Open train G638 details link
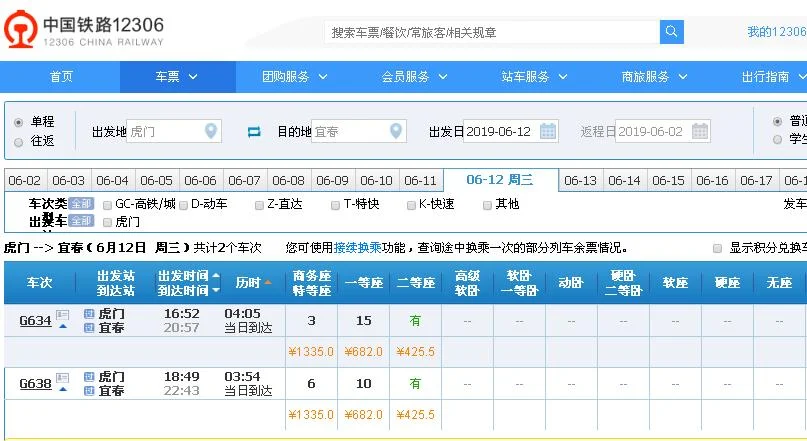Screen dimensions: 807x441 36,384
